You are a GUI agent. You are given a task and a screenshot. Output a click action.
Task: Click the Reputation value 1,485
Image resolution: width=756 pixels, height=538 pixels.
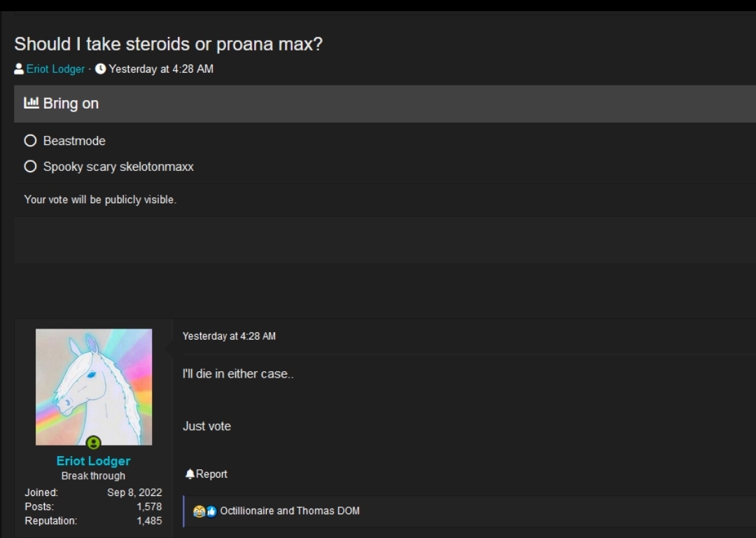tap(150, 521)
